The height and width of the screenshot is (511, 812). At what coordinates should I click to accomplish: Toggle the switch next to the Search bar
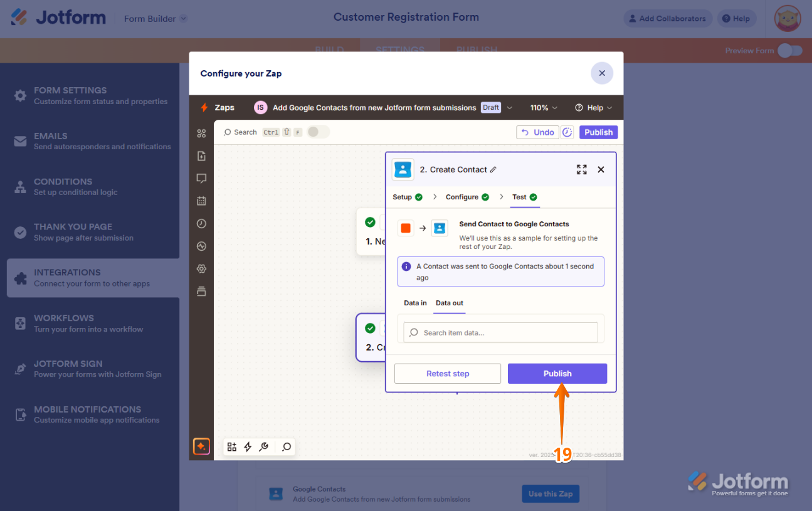318,132
